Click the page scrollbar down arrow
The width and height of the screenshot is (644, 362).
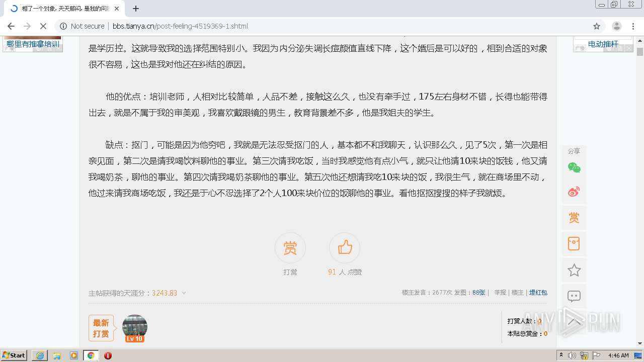tap(640, 344)
